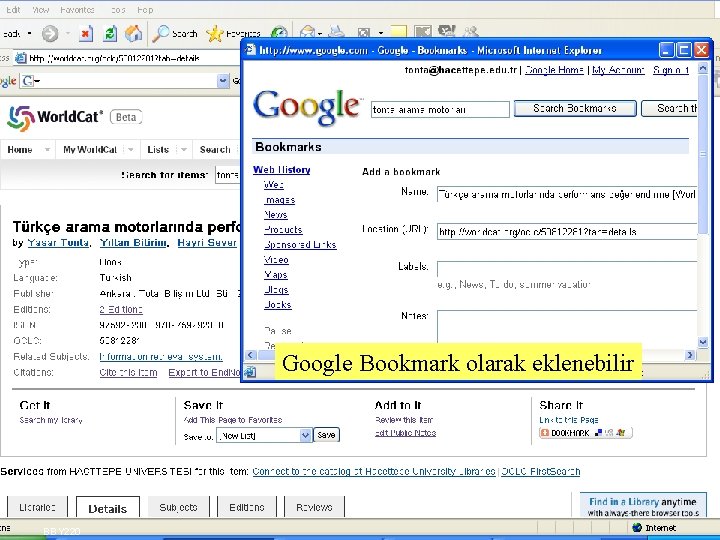Click the Cite this Item link
The width and height of the screenshot is (720, 540).
point(128,372)
